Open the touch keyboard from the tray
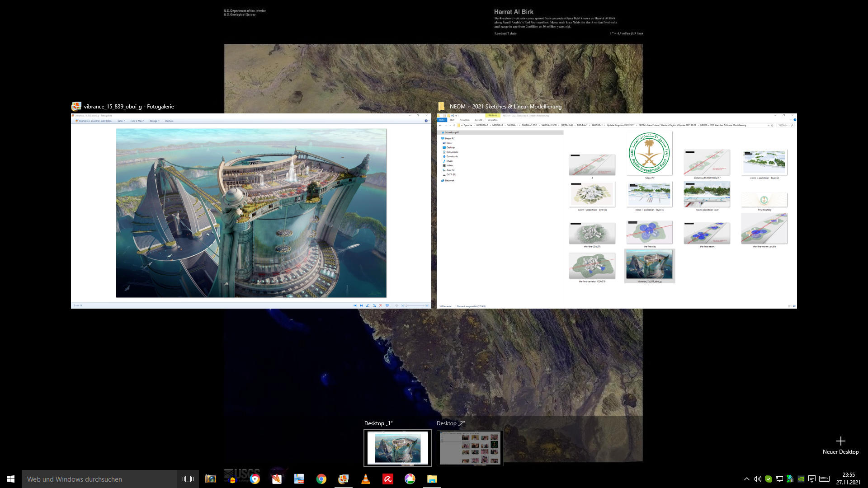 (824, 479)
